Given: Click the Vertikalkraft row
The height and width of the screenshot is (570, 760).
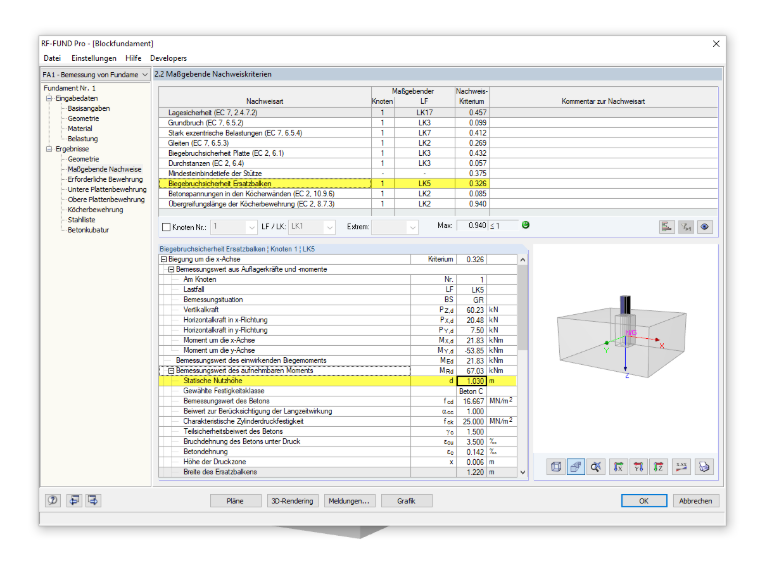Looking at the screenshot, I should [338, 310].
